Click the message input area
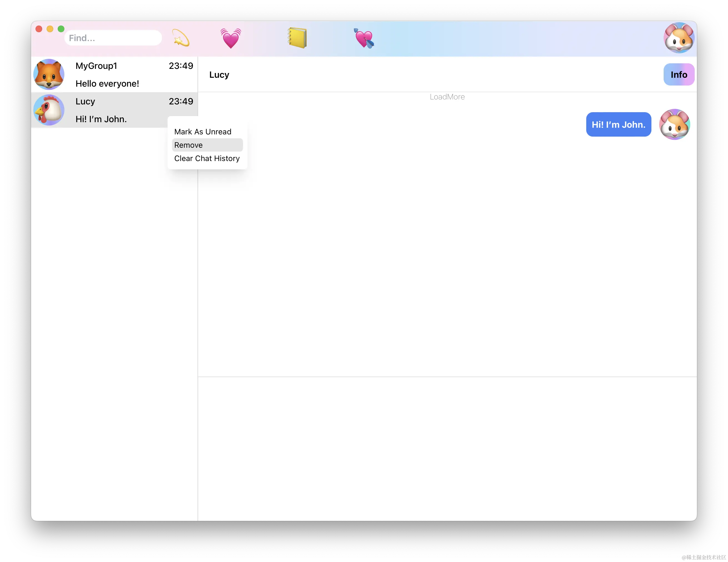This screenshot has width=728, height=562. [x=447, y=447]
